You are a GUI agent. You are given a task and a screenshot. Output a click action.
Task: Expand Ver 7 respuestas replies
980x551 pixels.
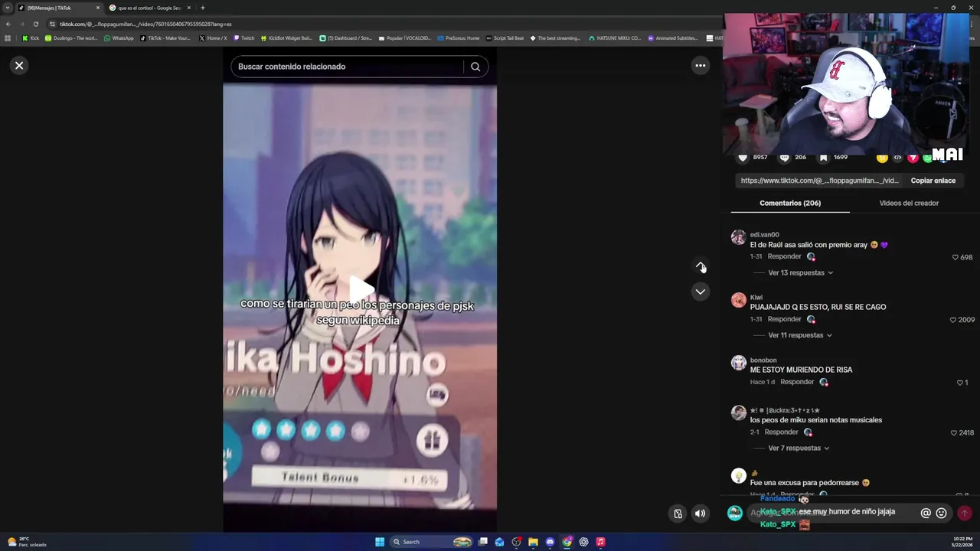[x=799, y=448]
